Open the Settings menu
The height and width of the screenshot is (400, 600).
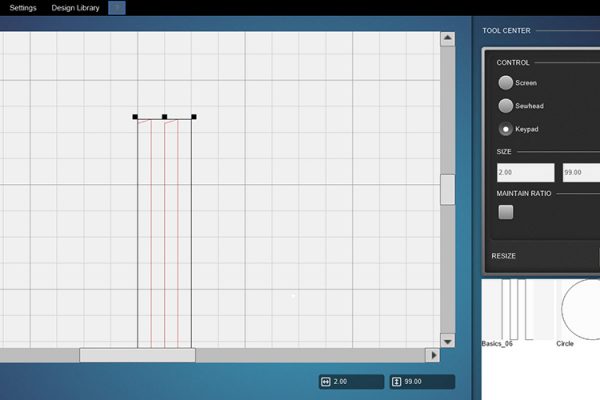point(23,8)
